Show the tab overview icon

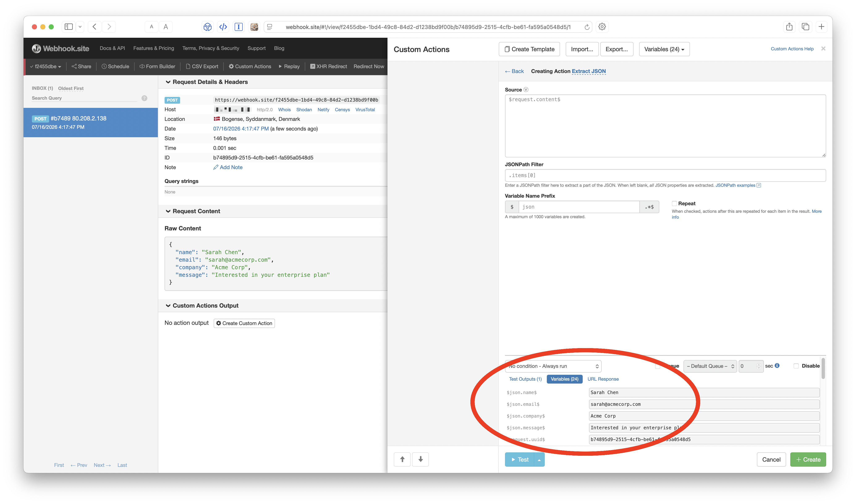pyautogui.click(x=805, y=26)
